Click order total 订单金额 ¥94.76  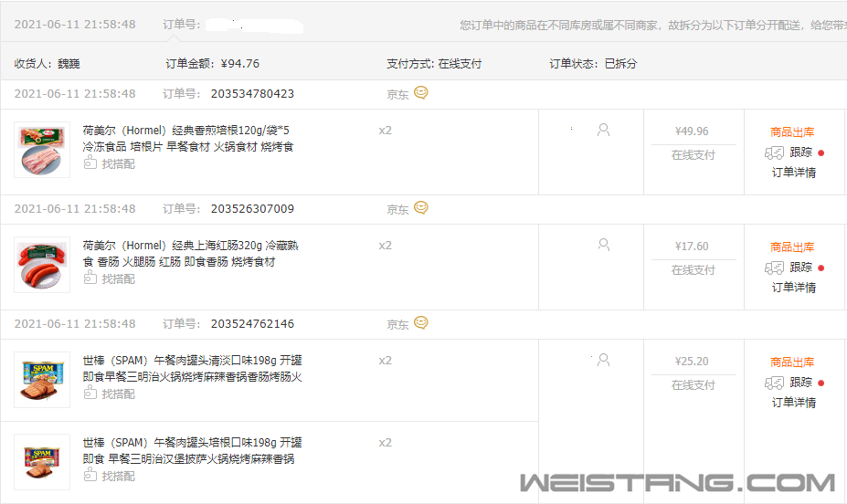click(212, 63)
